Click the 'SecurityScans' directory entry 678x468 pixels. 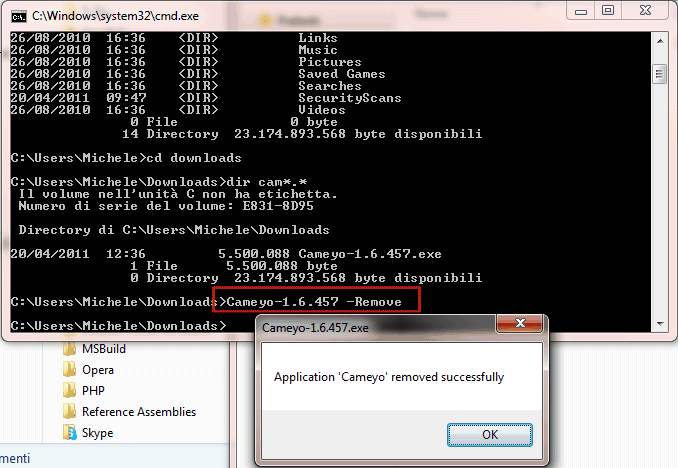tap(349, 98)
